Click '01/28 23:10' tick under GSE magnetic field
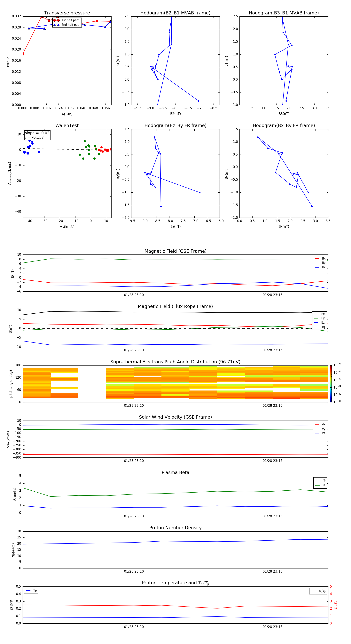Screen dimensions: 351x644 (x=134, y=295)
